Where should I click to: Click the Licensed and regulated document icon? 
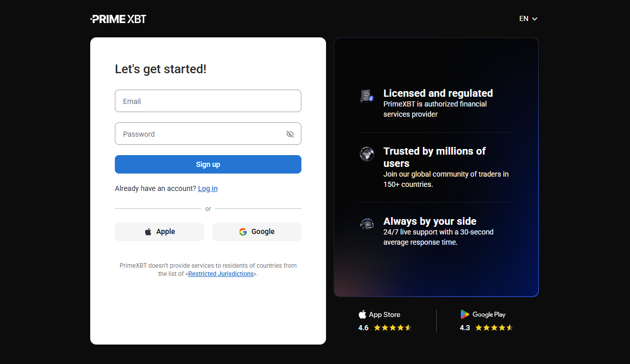[x=367, y=96]
